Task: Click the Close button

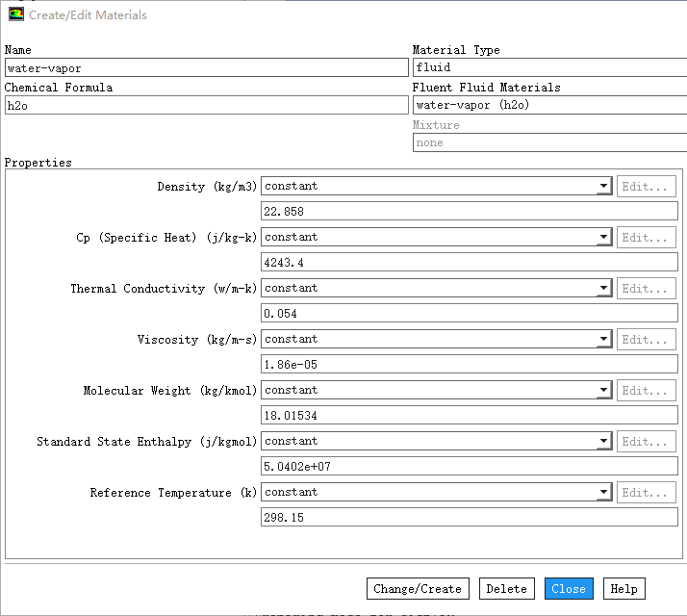Action: [x=569, y=589]
